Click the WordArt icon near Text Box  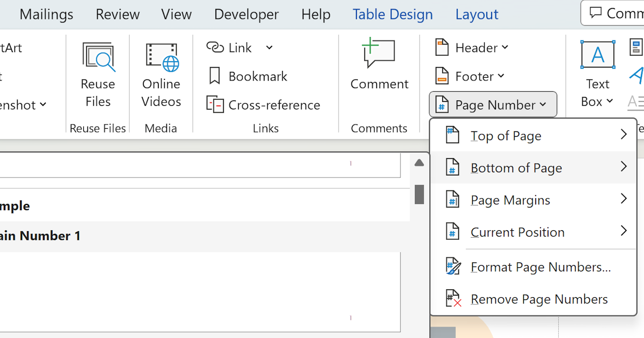(636, 76)
